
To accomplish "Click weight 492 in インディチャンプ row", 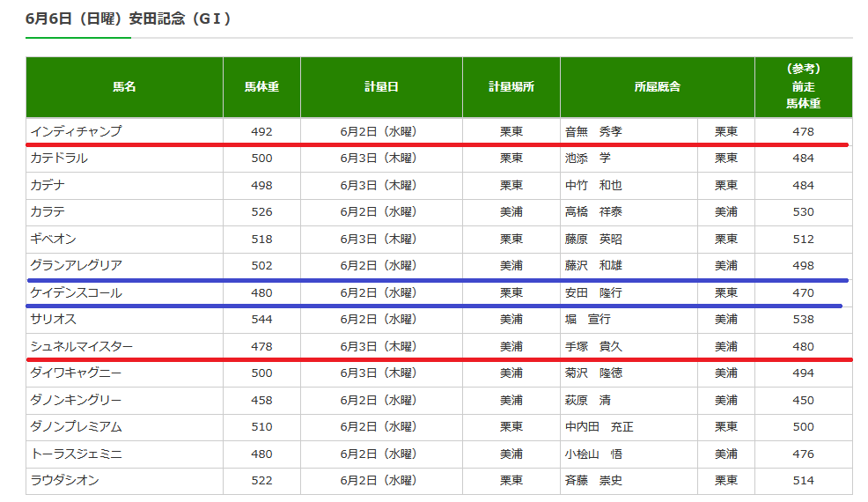I will coord(261,132).
